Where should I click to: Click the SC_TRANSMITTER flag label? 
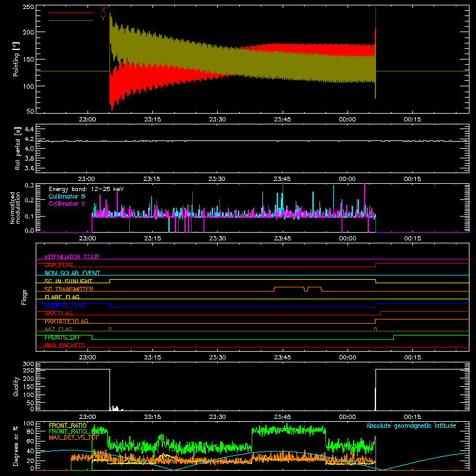pos(69,289)
